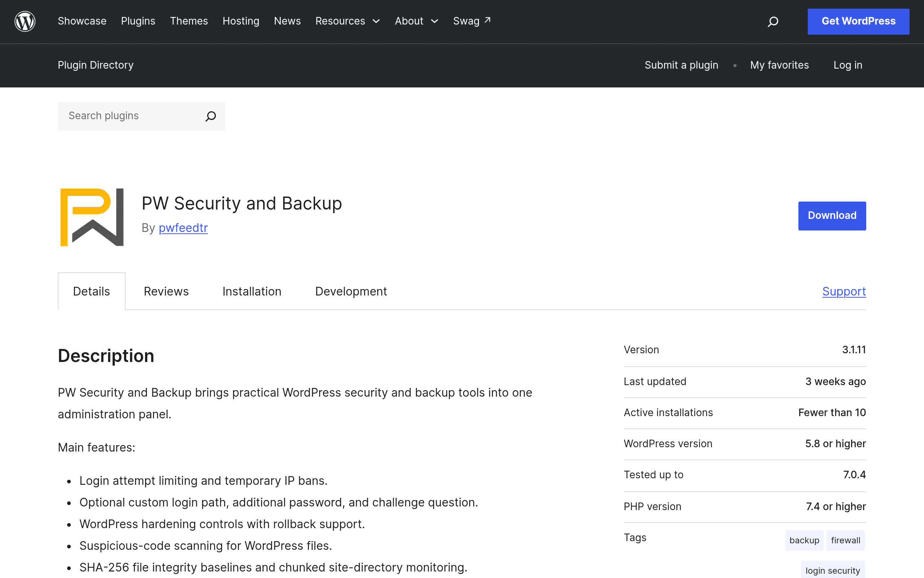Select the backup tag

click(804, 540)
